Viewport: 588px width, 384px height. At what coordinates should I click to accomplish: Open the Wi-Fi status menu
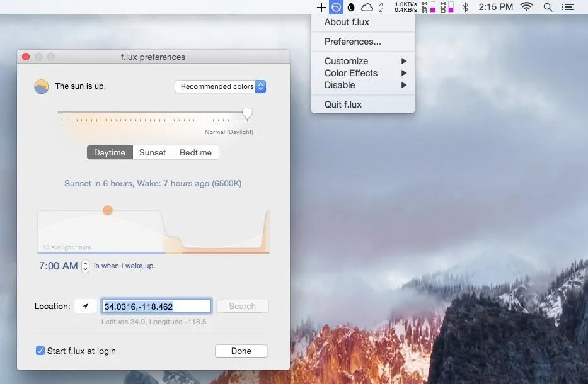[x=526, y=7]
